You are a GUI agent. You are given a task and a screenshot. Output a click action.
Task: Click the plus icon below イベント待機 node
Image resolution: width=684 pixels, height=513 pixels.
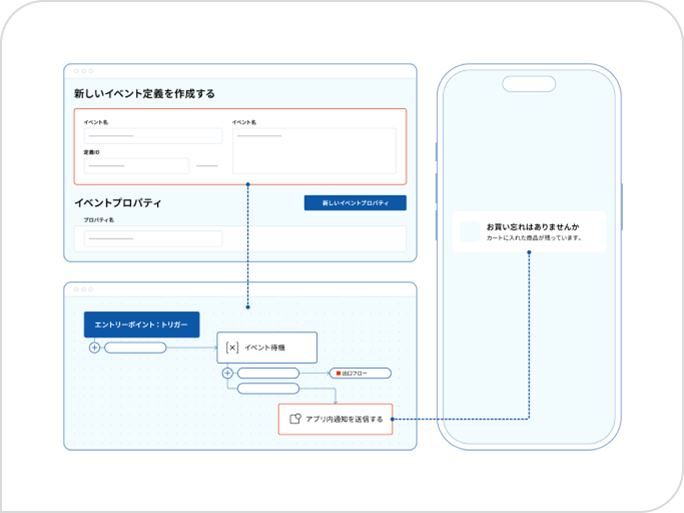click(227, 373)
